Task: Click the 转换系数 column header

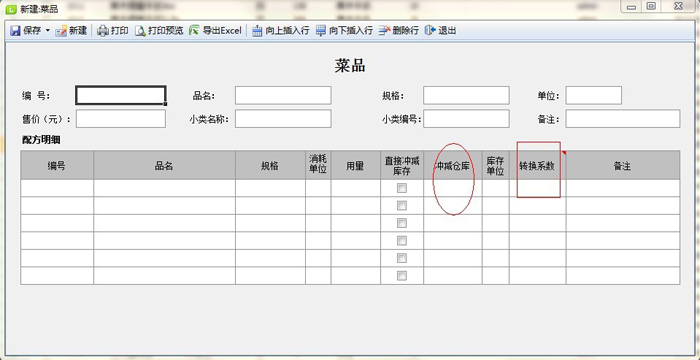Action: [x=538, y=165]
